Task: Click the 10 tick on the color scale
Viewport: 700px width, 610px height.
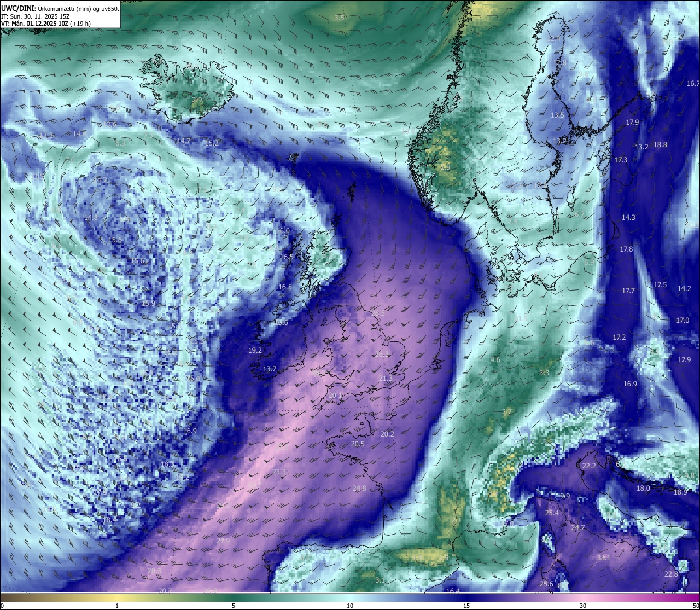Action: coord(350,606)
